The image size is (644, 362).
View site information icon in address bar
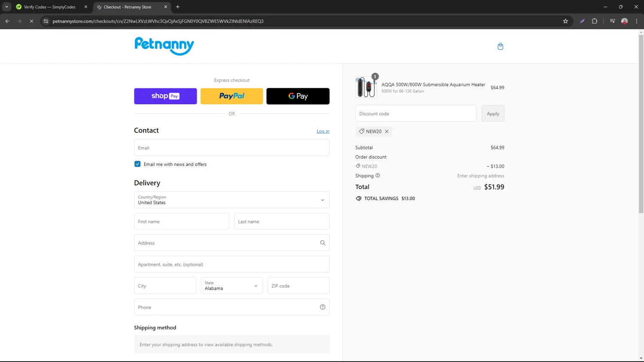pos(46,21)
